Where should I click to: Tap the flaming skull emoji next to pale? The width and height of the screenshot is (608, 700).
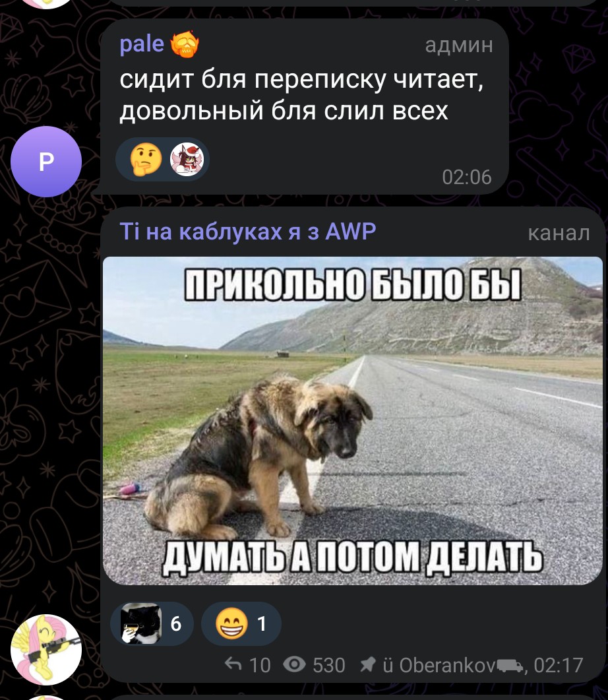185,44
